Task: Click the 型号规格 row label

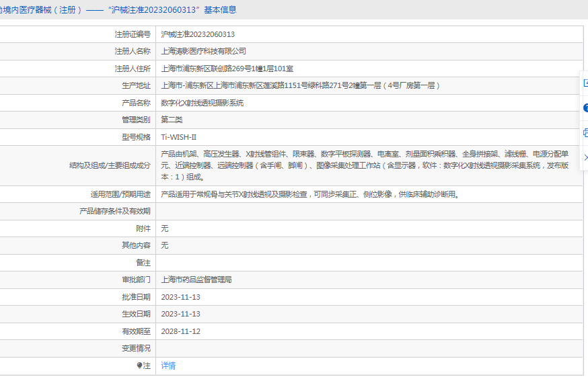Action: pos(136,137)
